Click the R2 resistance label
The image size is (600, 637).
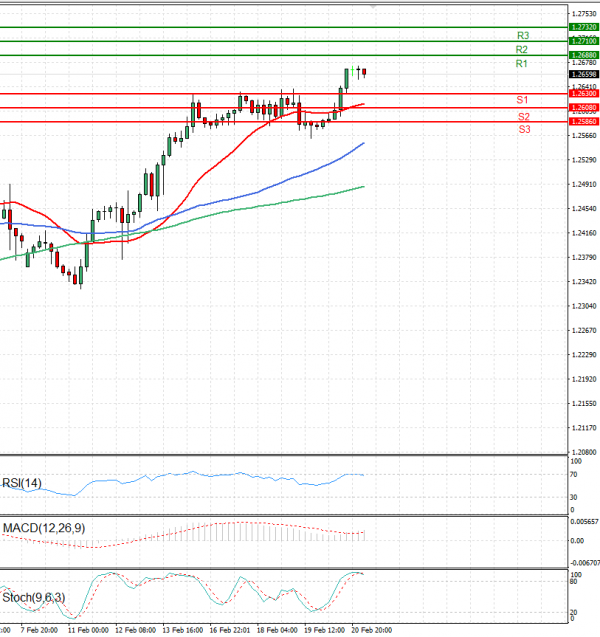(x=522, y=50)
